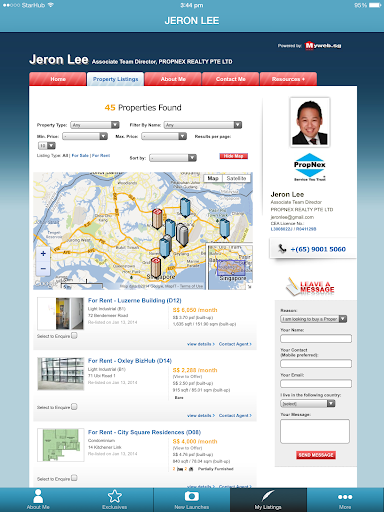Image resolution: width=384 pixels, height=512 pixels.
Task: Check Select to Enquire for City Square Residences
Action: pyautogui.click(x=74, y=478)
